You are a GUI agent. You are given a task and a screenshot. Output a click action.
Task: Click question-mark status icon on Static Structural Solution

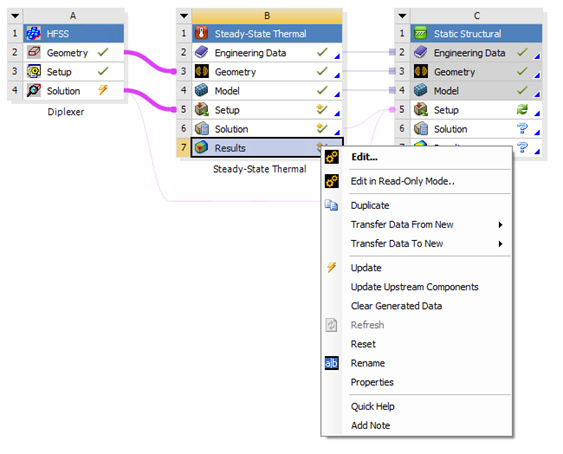point(522,128)
